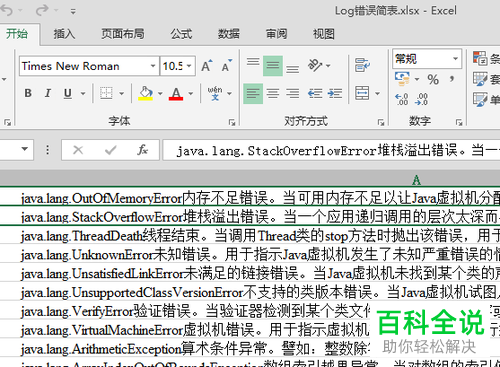
Task: Toggle the wrap text icon
Action: click(x=362, y=65)
